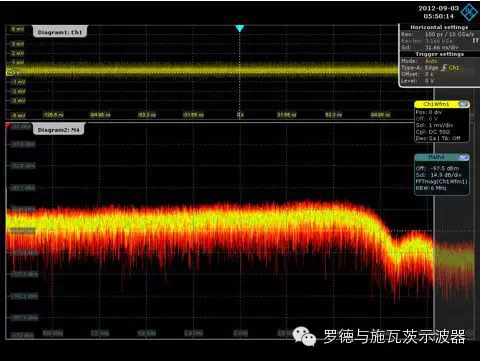This screenshot has height=361, width=481.
Task: Click the trigger Offset 0 s value
Action: click(429, 74)
